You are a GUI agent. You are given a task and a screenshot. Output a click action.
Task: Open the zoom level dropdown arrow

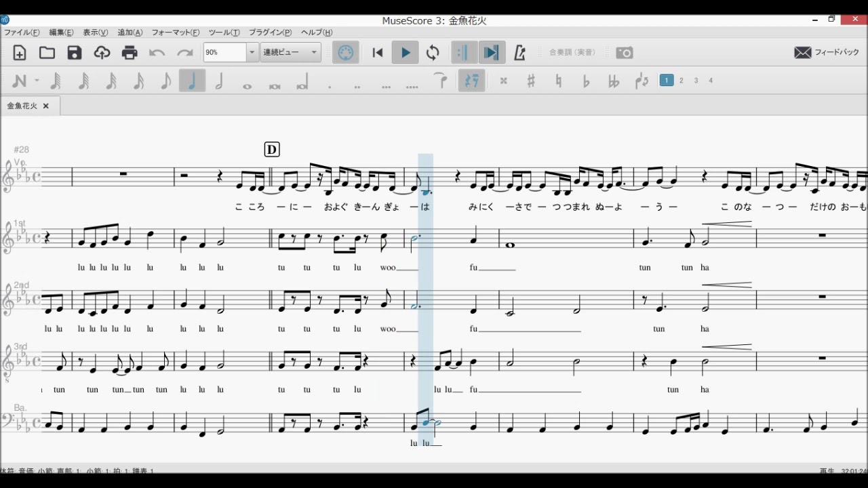click(x=252, y=53)
